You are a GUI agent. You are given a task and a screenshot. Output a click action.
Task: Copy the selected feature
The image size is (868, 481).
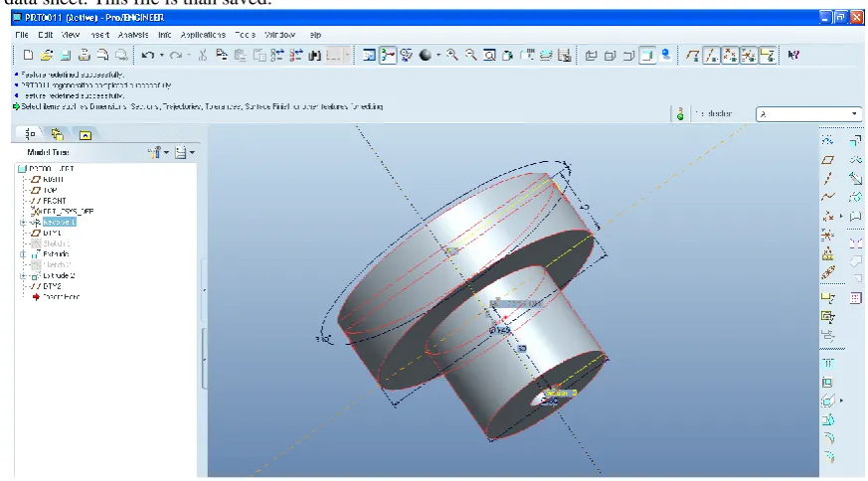[222, 55]
